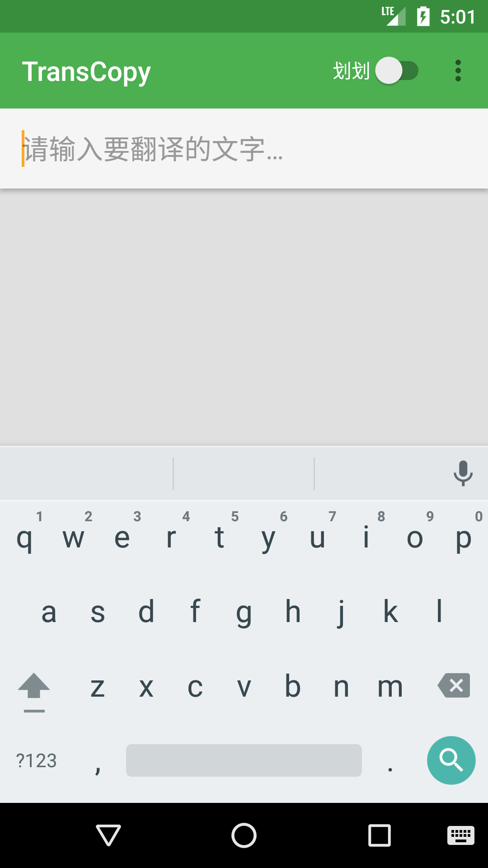
Task: Open the recent apps square icon
Action: tap(380, 835)
